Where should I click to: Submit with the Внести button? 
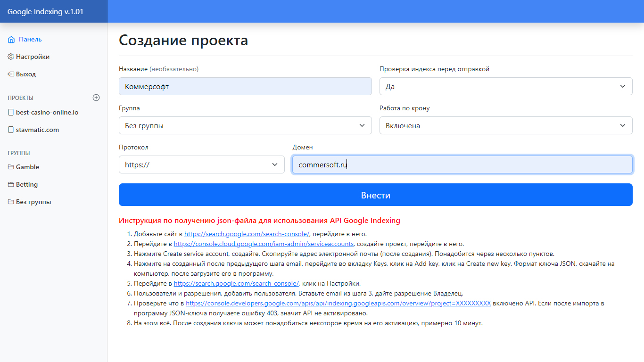point(376,195)
